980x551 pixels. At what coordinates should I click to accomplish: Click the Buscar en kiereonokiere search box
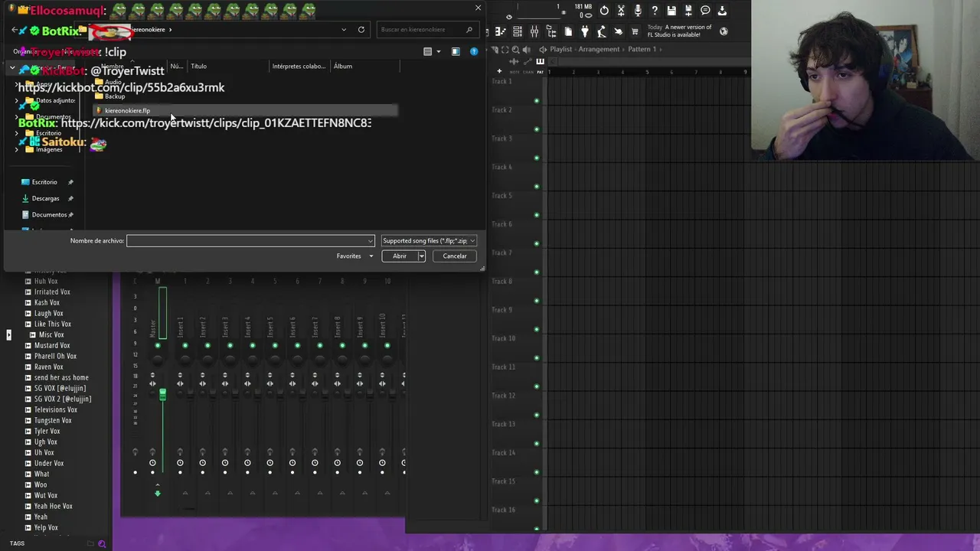pos(427,30)
